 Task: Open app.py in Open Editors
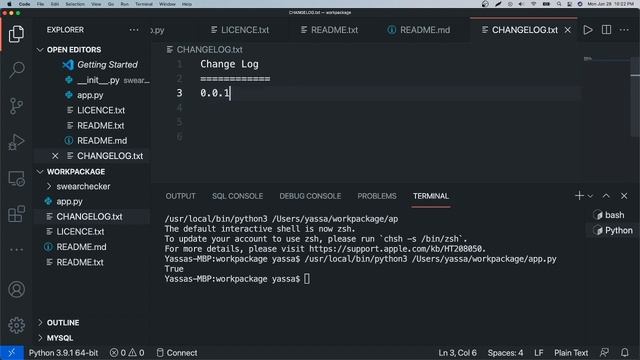[x=90, y=95]
